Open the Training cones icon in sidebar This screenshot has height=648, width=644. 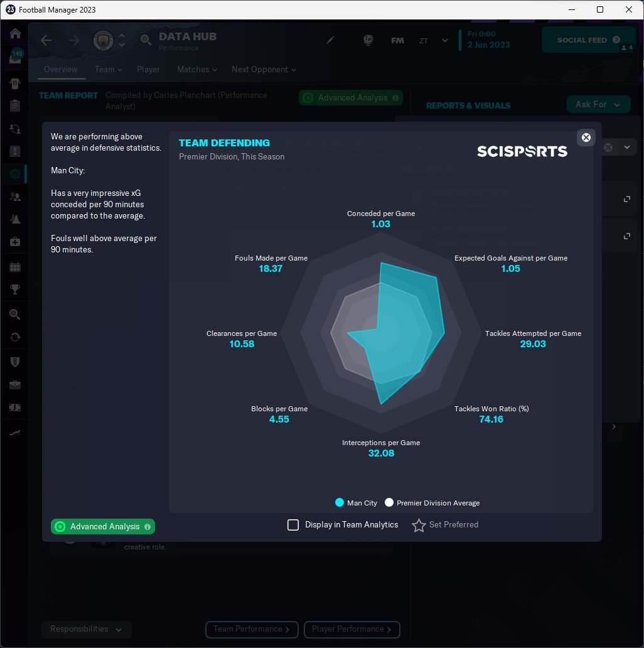[x=15, y=219]
